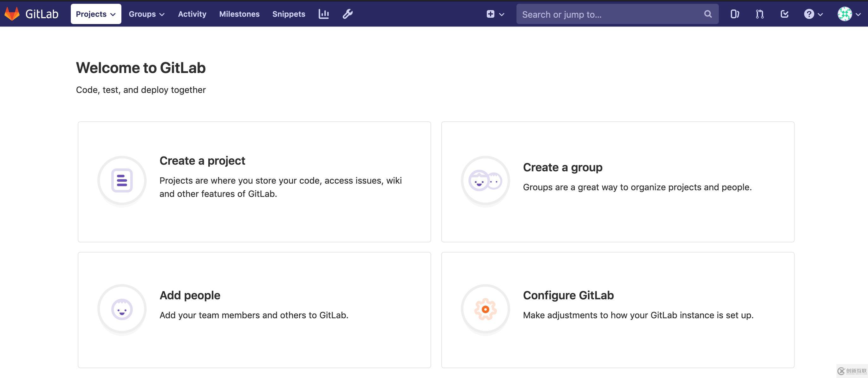Open instance statistics chart icon

pos(323,14)
